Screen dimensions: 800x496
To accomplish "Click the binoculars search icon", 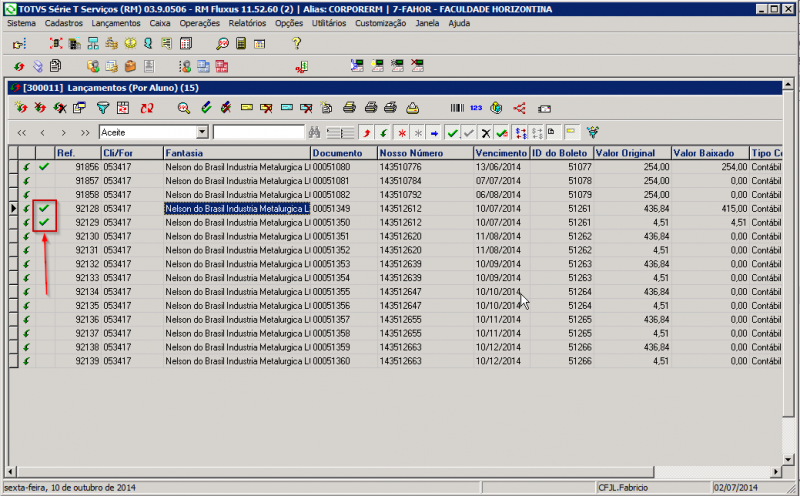I will pos(314,132).
